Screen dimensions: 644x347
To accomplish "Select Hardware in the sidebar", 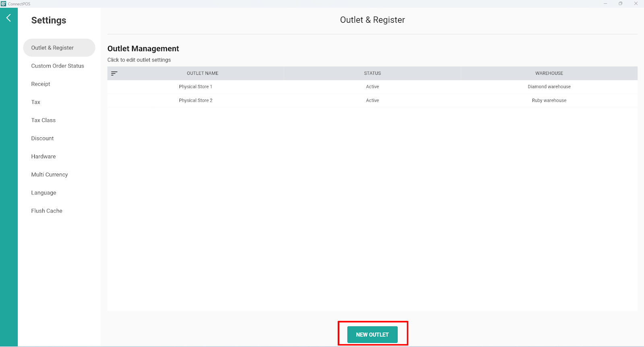I will [x=43, y=157].
